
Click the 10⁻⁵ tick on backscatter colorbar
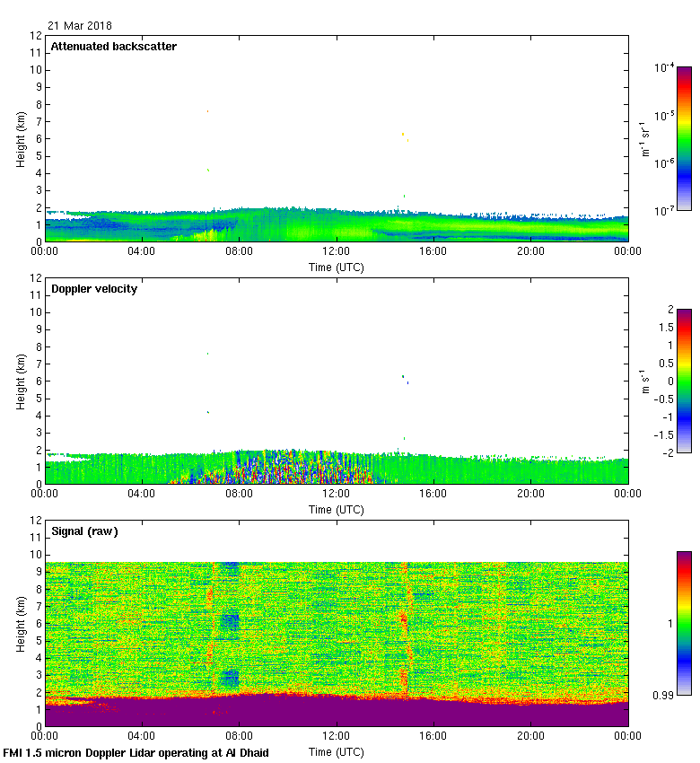coord(664,115)
